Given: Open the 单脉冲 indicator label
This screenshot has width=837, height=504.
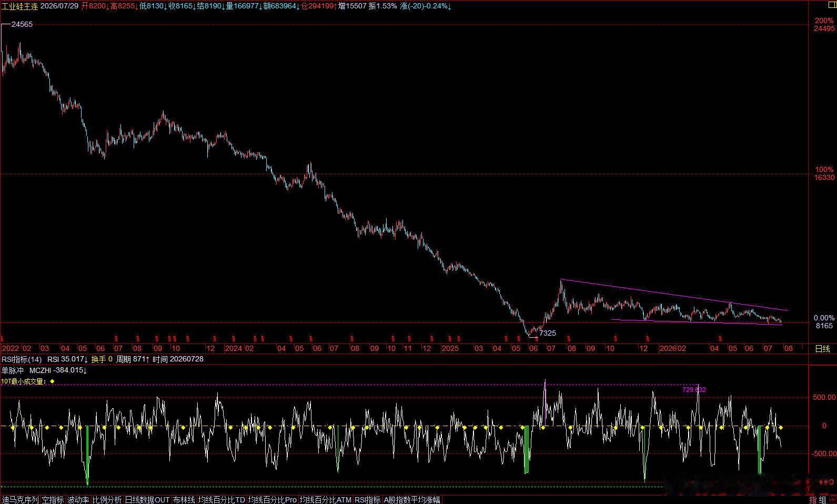Looking at the screenshot, I should point(13,370).
